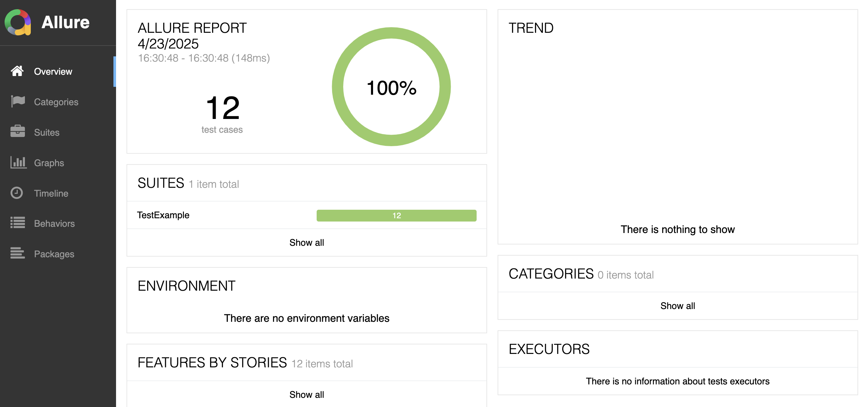Click the Behaviors list icon

[17, 223]
